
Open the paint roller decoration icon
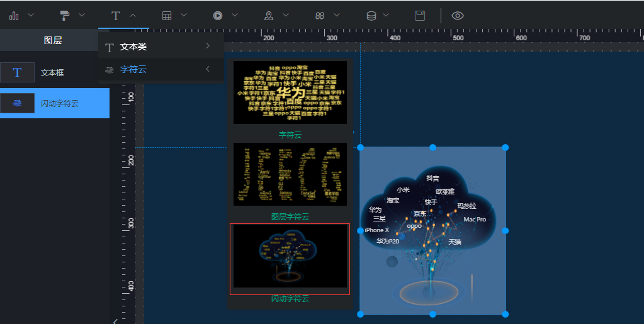[x=65, y=16]
